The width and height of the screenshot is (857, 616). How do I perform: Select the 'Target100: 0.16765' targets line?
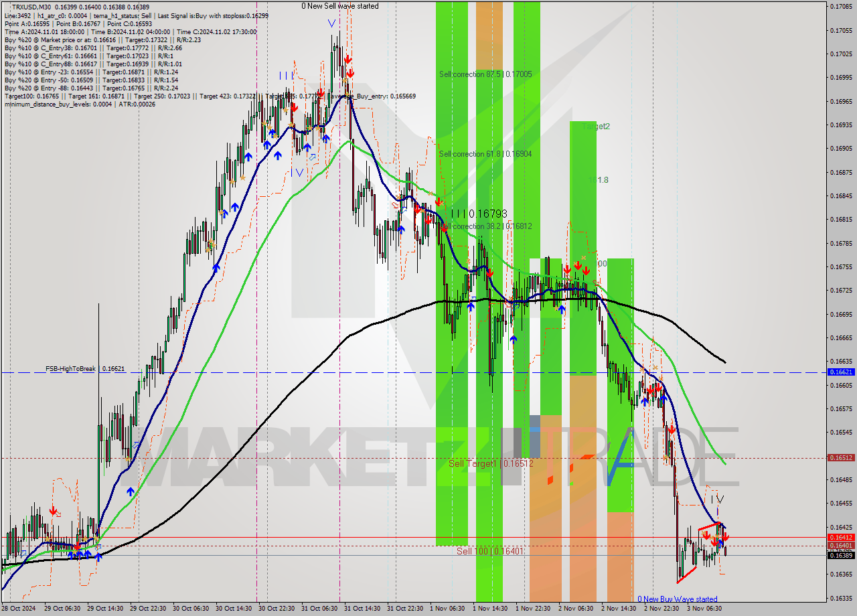click(210, 96)
